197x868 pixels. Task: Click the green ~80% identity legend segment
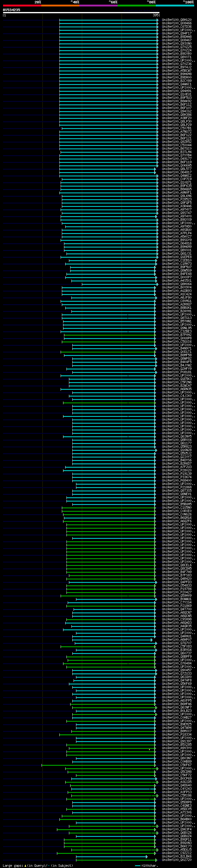(x=137, y=6)
